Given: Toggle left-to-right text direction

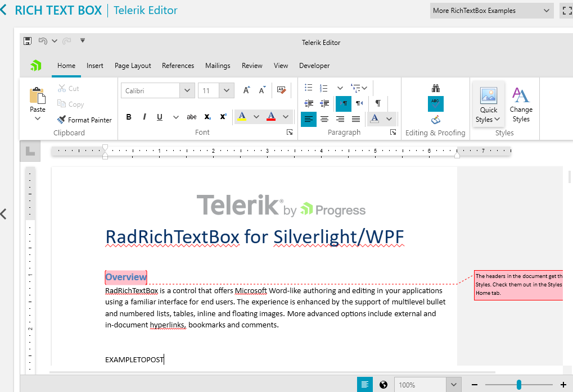Looking at the screenshot, I should 344,103.
